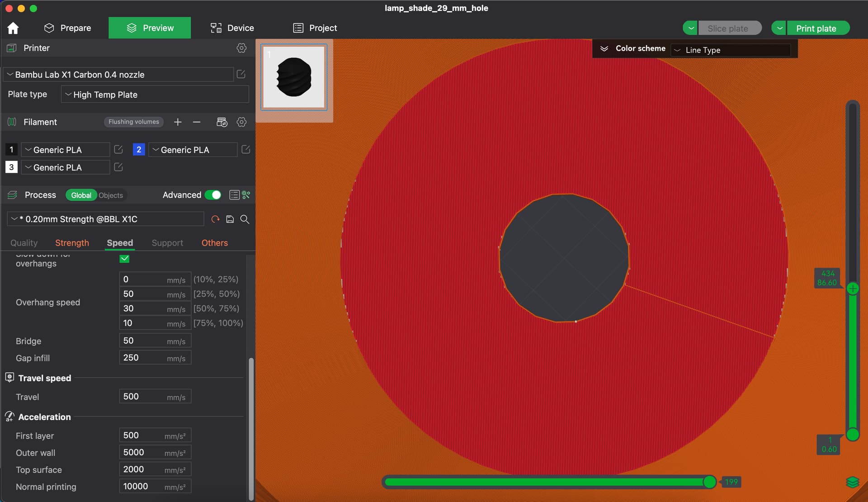Open the Support settings tab
This screenshot has width=868, height=502.
(x=167, y=243)
